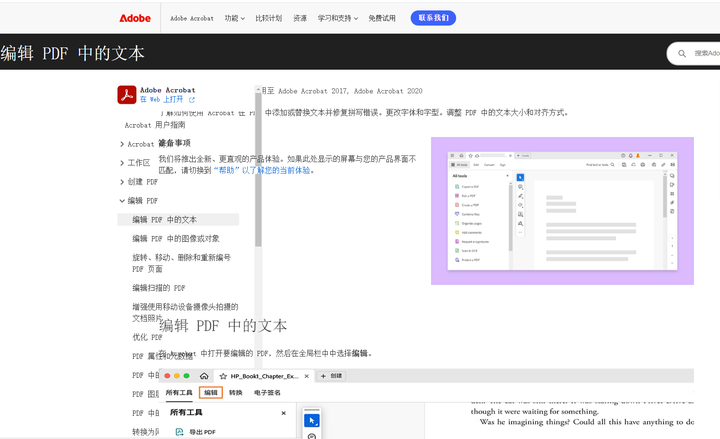Viewport: 720px width, 439px height.
Task: Open the 比较计划 menu item
Action: (269, 18)
